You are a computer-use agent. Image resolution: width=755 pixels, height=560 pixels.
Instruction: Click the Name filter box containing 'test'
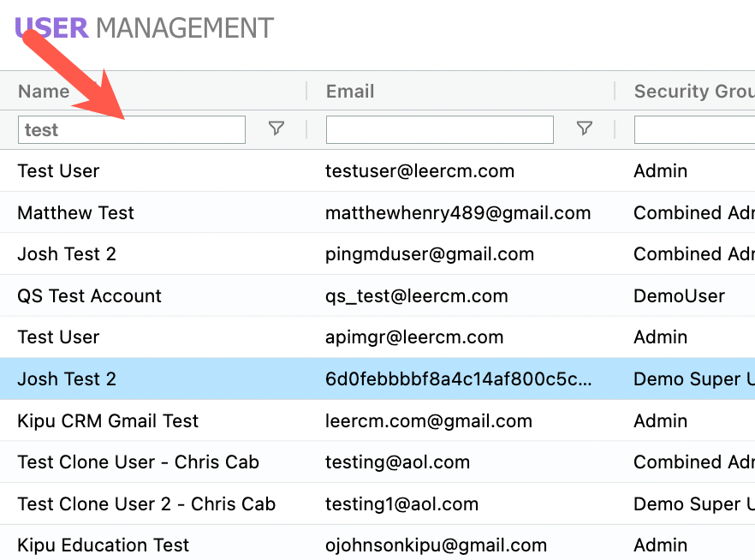131,128
